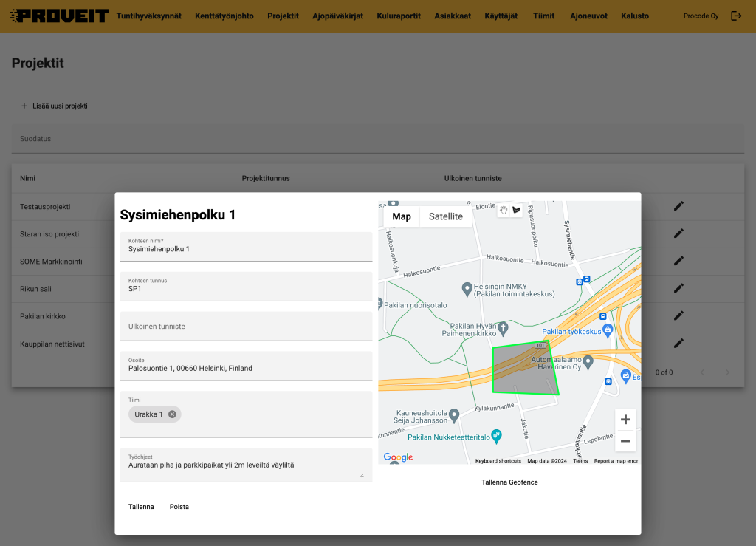Click pencil icon for SOME Markkinointi

point(678,261)
